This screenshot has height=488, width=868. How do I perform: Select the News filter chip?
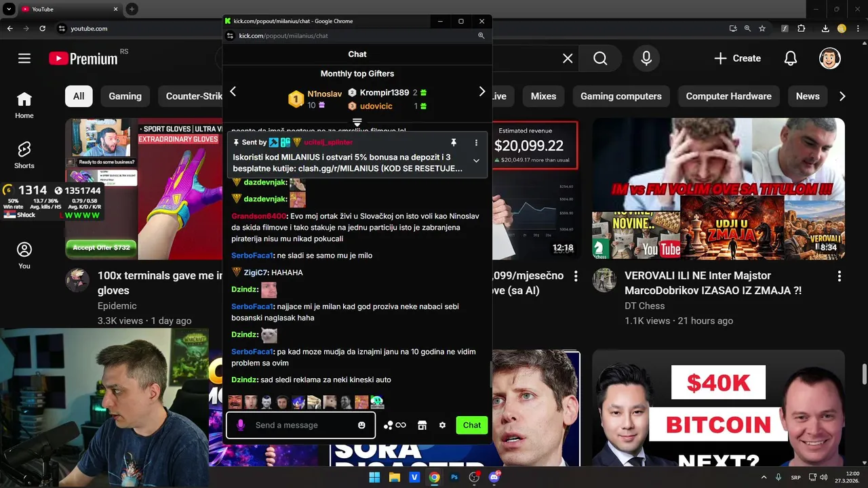(x=808, y=96)
